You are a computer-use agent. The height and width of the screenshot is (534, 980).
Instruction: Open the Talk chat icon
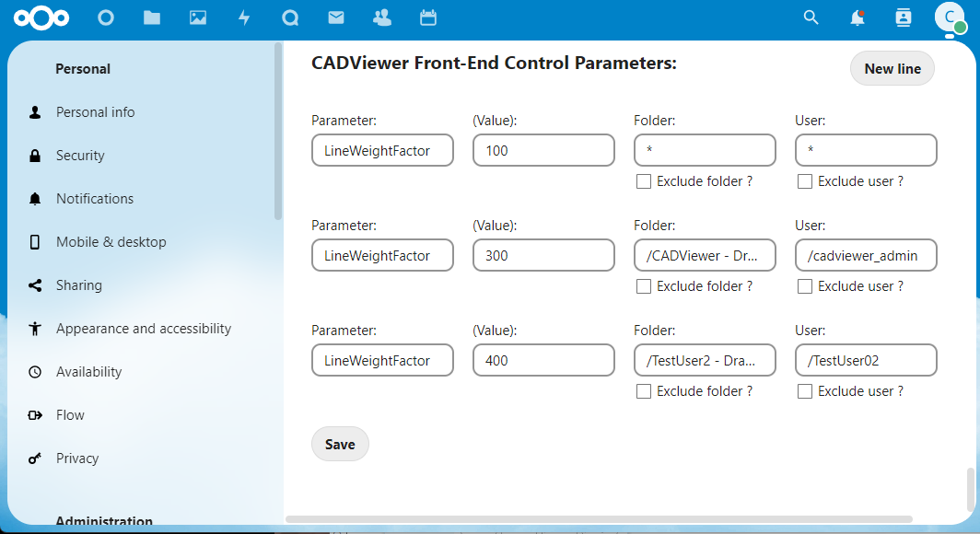point(290,18)
